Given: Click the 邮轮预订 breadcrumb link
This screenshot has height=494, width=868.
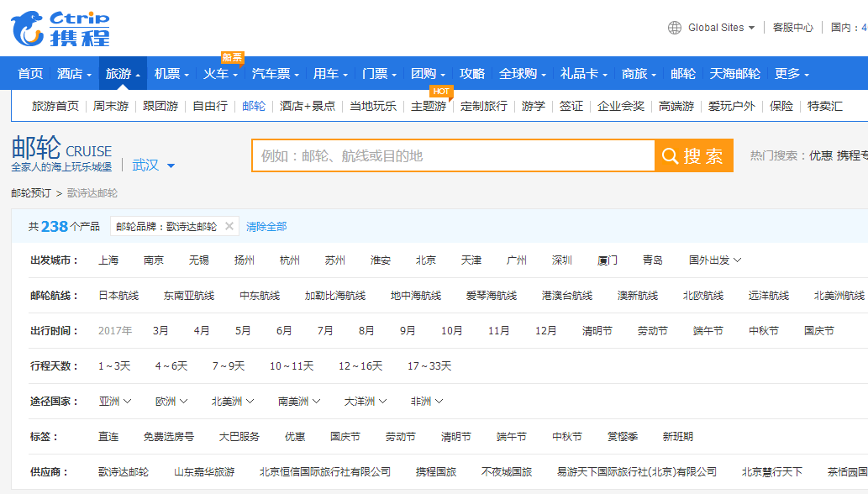Looking at the screenshot, I should 31,193.
